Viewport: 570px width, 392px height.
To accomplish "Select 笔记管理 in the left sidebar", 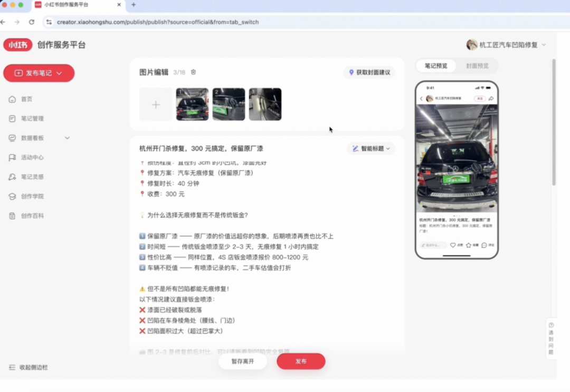I will point(32,118).
